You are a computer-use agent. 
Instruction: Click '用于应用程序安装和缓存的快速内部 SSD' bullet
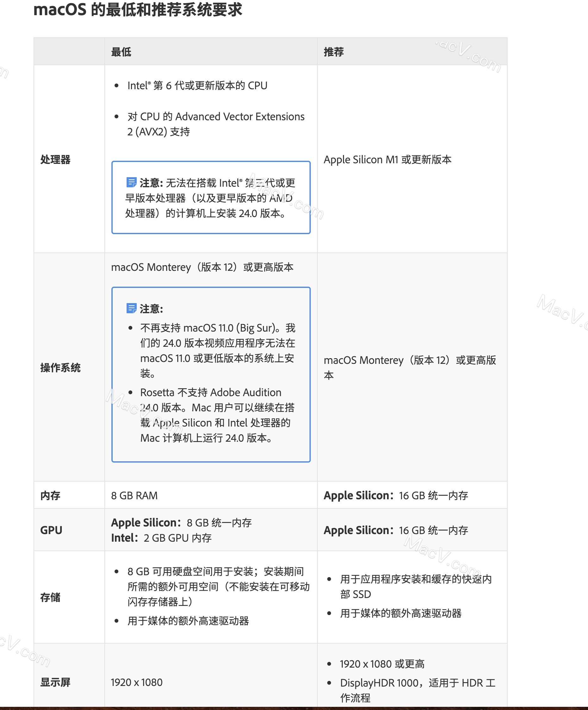point(416,587)
